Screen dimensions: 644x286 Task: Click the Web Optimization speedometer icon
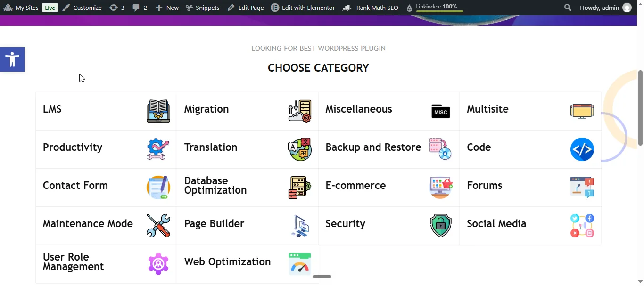(299, 264)
